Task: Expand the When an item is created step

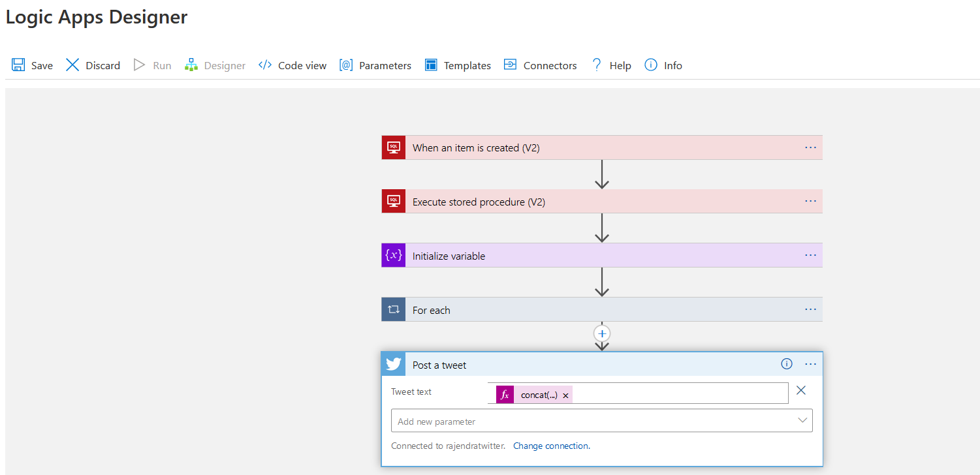Action: coord(476,148)
